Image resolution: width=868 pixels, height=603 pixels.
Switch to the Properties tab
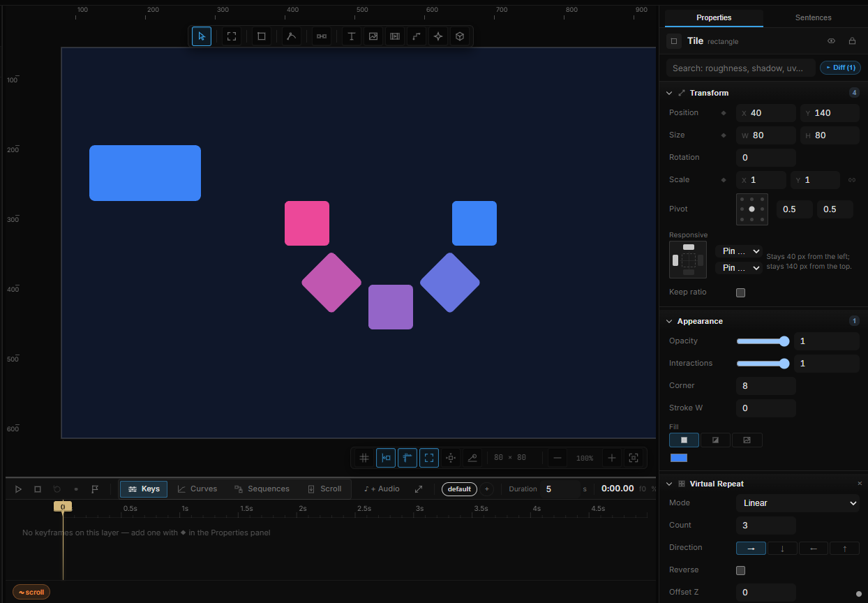[714, 17]
